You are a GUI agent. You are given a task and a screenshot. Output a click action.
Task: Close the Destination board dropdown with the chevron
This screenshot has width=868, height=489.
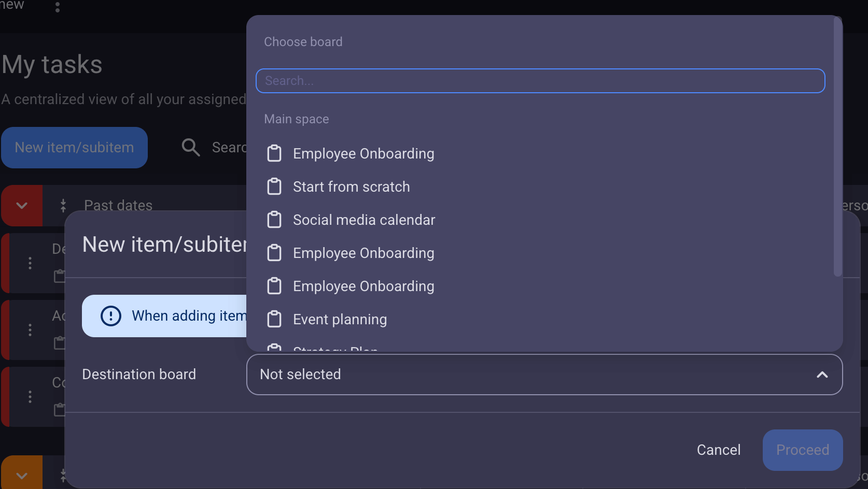[822, 375]
